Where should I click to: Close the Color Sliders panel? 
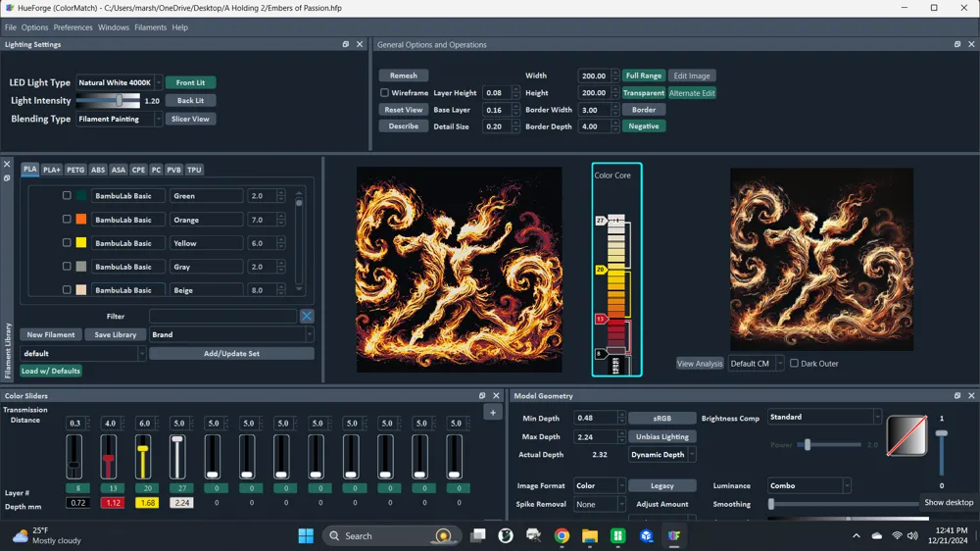coord(496,396)
